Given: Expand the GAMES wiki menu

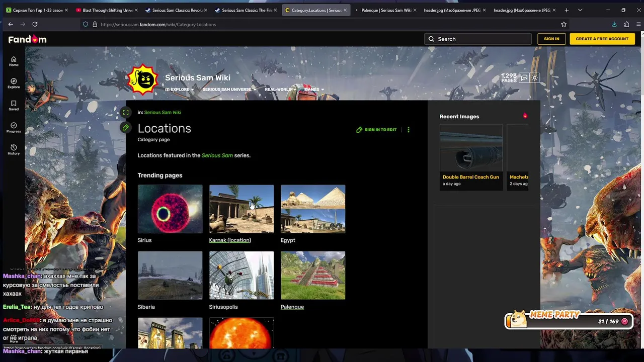Looking at the screenshot, I should (314, 89).
